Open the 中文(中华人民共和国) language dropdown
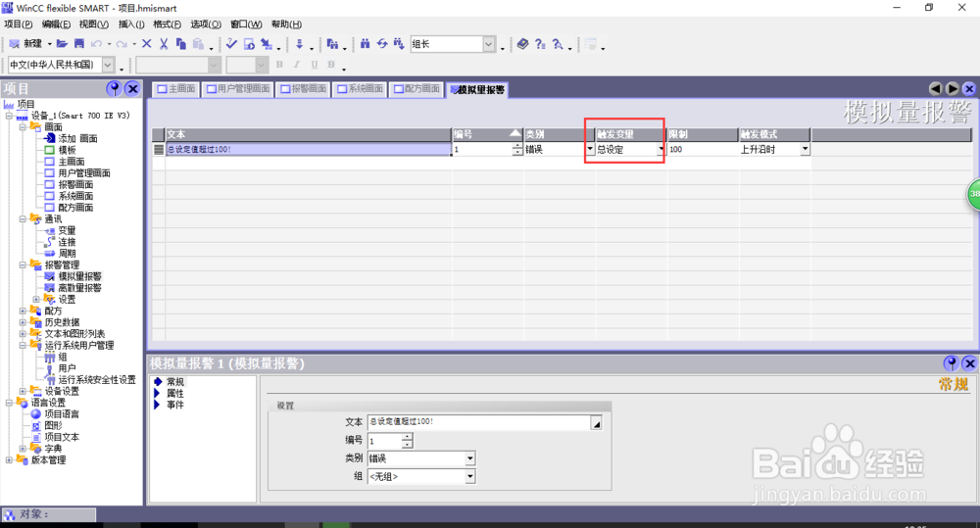This screenshot has width=980, height=528. pos(108,65)
